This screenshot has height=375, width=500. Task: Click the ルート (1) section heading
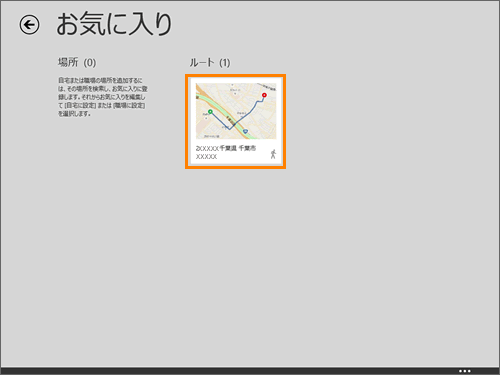pyautogui.click(x=210, y=62)
